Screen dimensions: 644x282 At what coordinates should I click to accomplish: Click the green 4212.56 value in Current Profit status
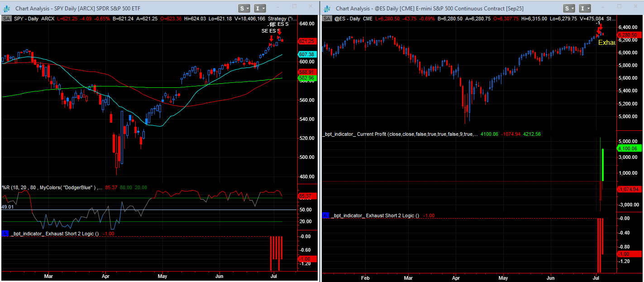(x=532, y=134)
